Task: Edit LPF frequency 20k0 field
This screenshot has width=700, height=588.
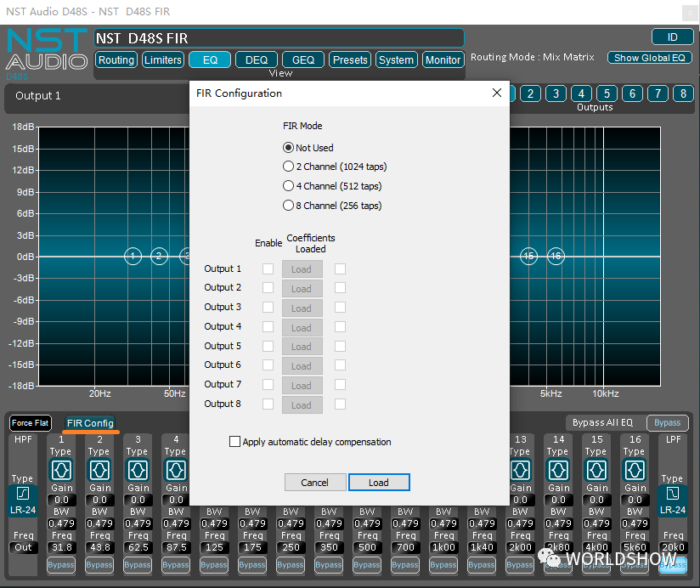Action: [673, 547]
